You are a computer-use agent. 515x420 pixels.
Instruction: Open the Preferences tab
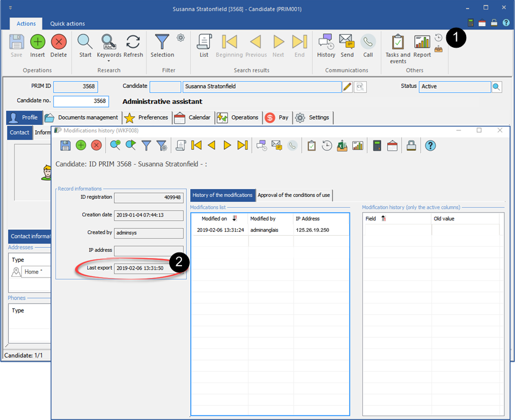point(147,118)
